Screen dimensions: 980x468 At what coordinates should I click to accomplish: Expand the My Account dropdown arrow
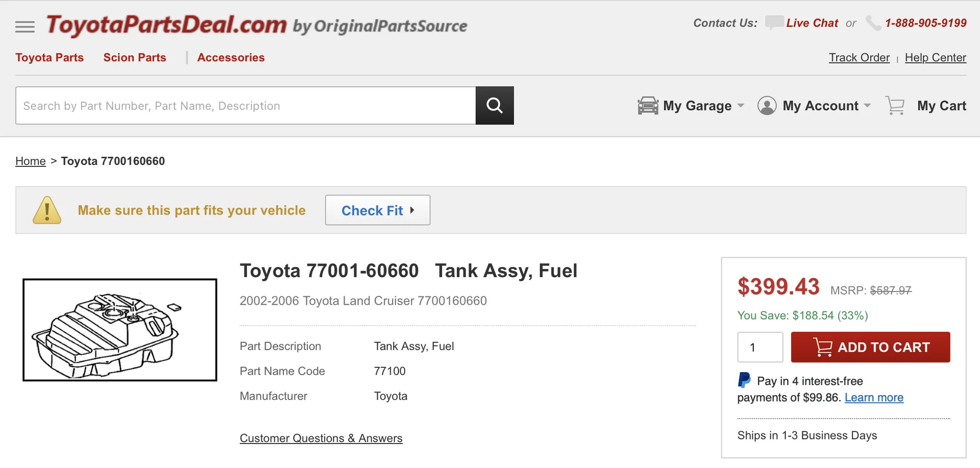click(x=867, y=106)
